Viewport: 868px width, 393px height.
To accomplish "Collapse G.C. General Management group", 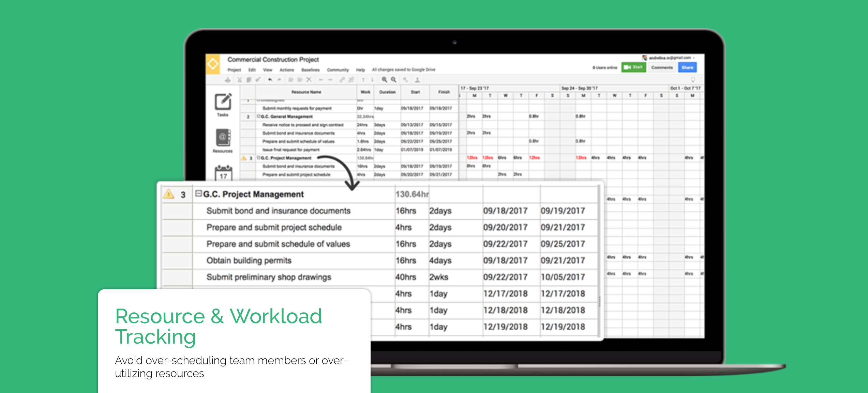I will (259, 116).
